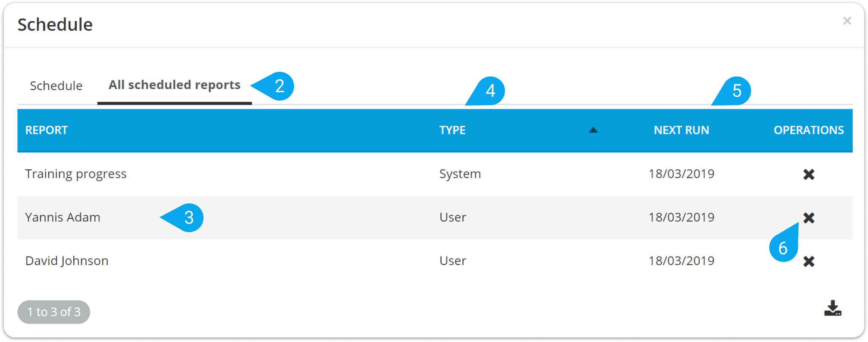The width and height of the screenshot is (868, 342).
Task: Close the Schedule dialog
Action: 847,21
